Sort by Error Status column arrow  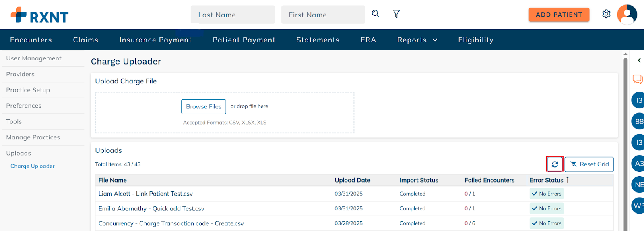pos(568,180)
